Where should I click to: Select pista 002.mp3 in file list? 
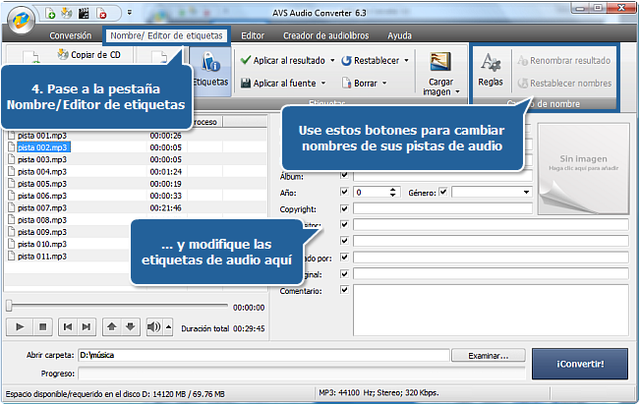(x=44, y=147)
